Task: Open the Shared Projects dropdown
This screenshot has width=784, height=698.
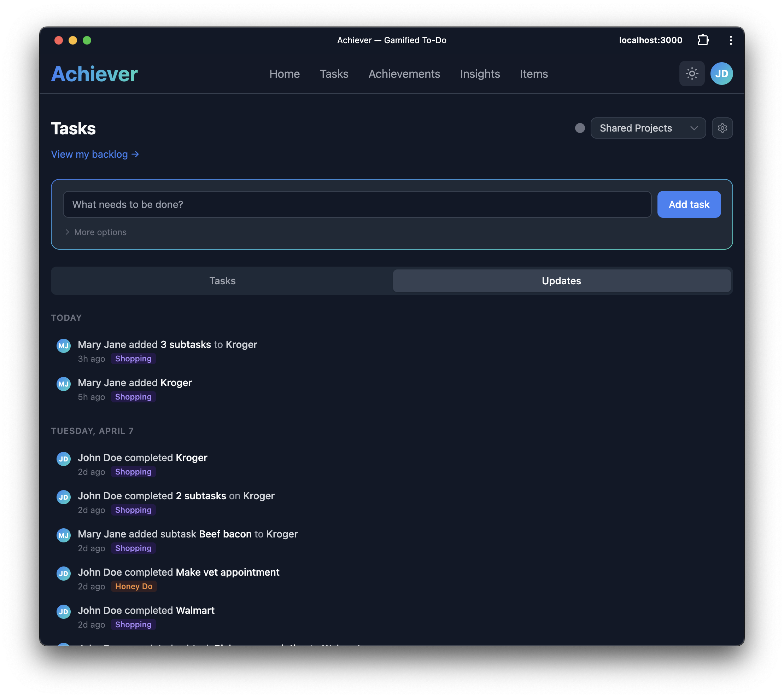Action: [x=648, y=128]
